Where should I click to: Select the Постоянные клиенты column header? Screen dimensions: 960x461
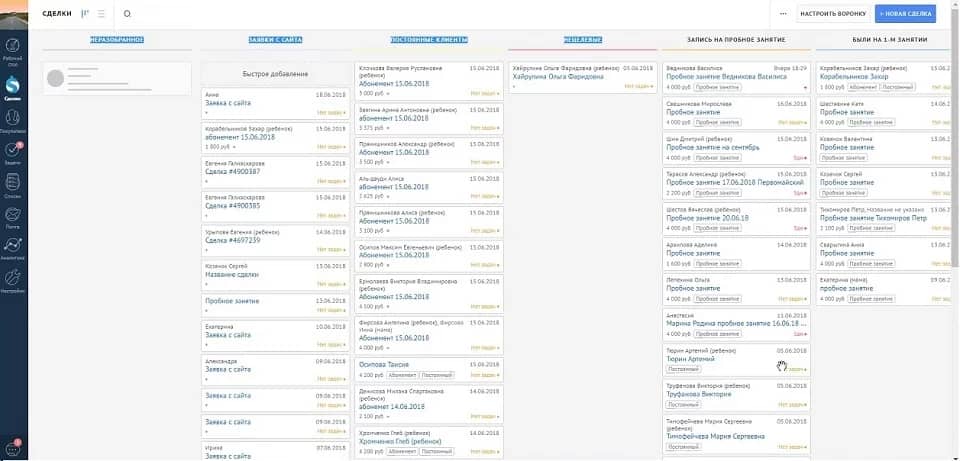(429, 40)
